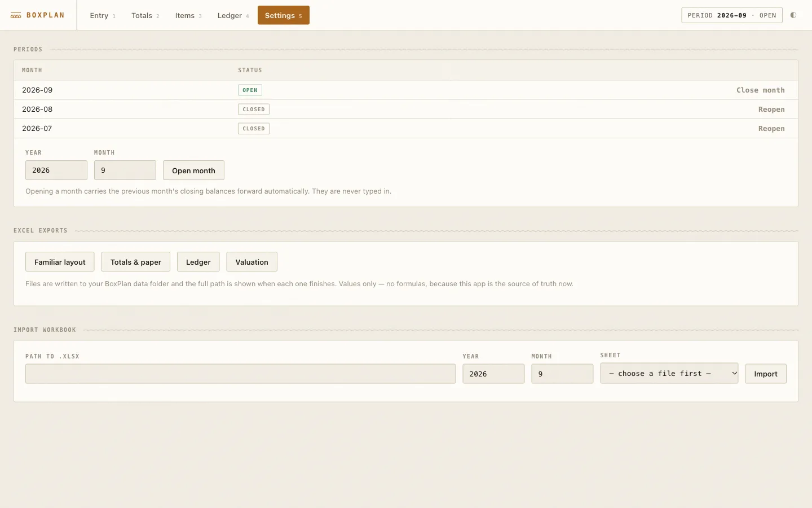
Task: Reopen the 2026-07 period
Action: [x=771, y=129]
